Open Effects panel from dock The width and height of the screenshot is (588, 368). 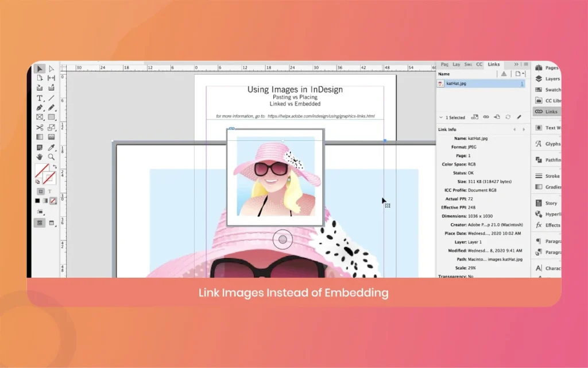(547, 225)
